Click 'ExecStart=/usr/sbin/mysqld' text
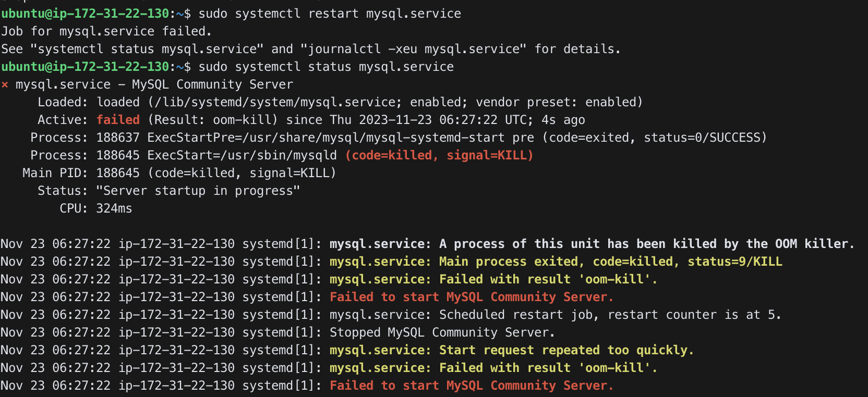Screen dimensions: 868x397 [x=243, y=155]
